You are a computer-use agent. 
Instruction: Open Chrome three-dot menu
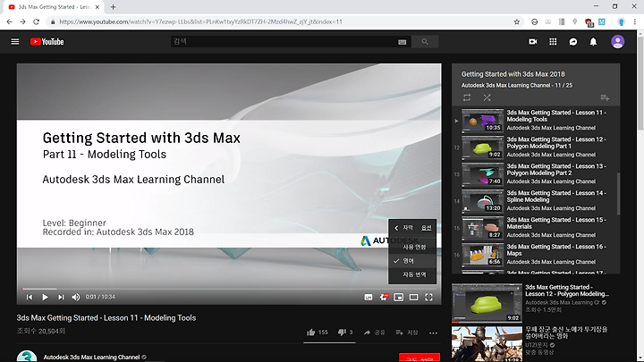click(635, 21)
